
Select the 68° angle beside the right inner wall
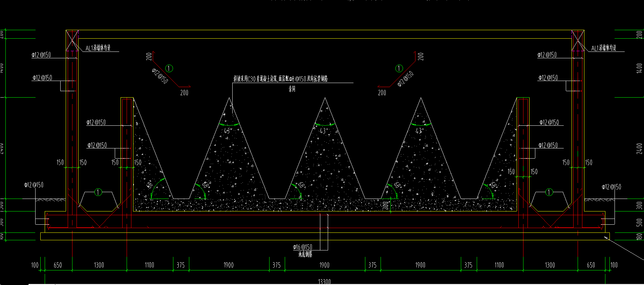[x=493, y=185]
